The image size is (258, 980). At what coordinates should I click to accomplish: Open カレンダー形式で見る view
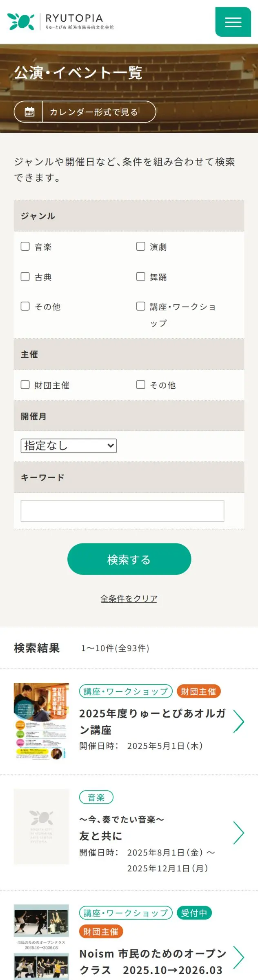pyautogui.click(x=93, y=112)
